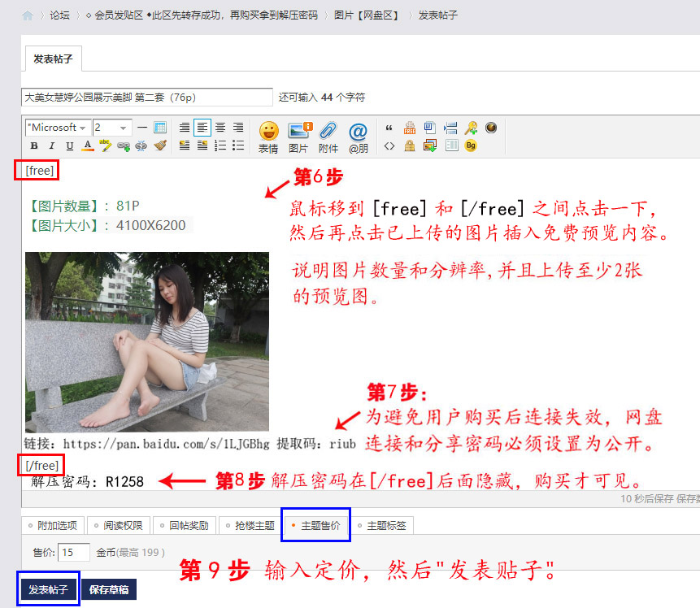The image size is (700, 608).
Task: Insert an unordered bullet list
Action: 238,146
